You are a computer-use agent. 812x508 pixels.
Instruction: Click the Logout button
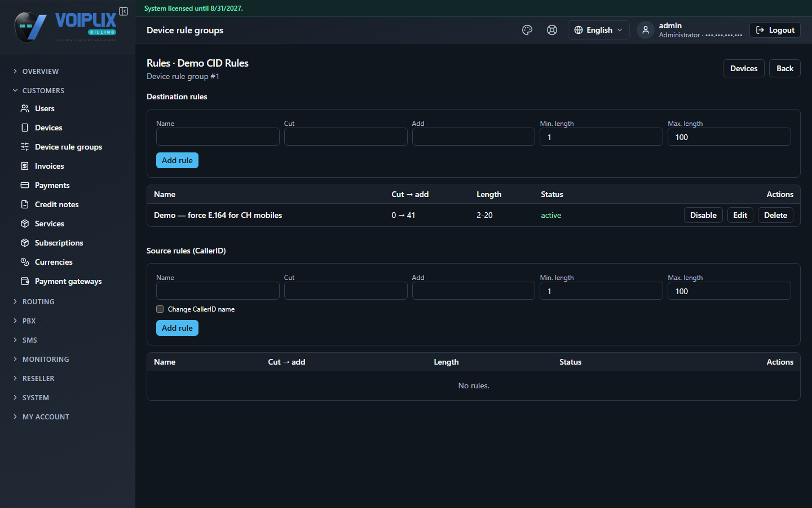click(775, 30)
